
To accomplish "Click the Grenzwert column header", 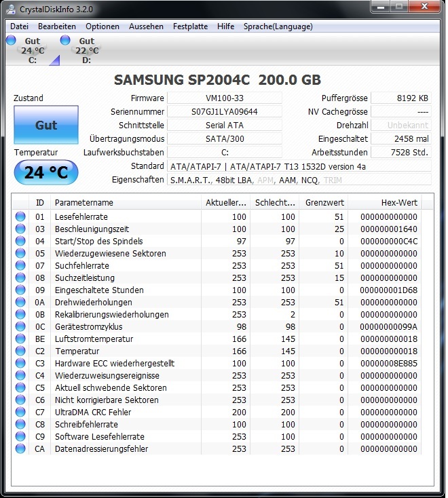I will pos(324,203).
